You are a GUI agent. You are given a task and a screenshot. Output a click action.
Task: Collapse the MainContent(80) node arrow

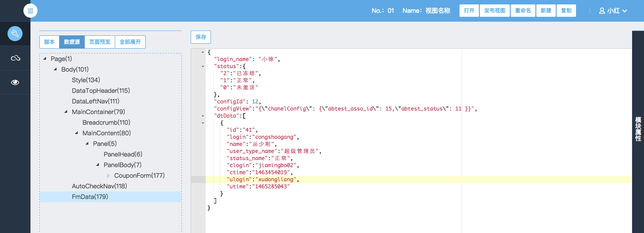(x=76, y=133)
